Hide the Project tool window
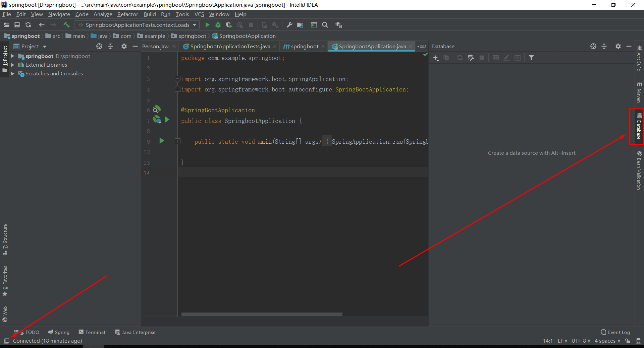644x348 pixels. (135, 46)
